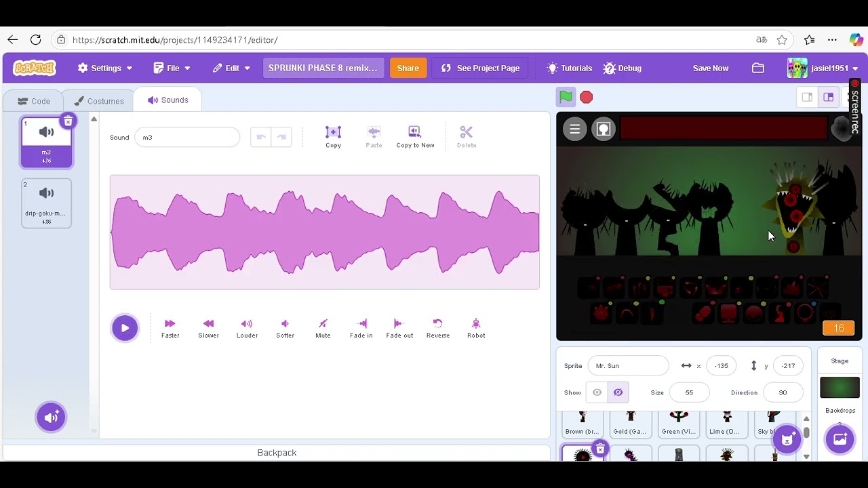
Task: Click the y position field
Action: pyautogui.click(x=788, y=366)
